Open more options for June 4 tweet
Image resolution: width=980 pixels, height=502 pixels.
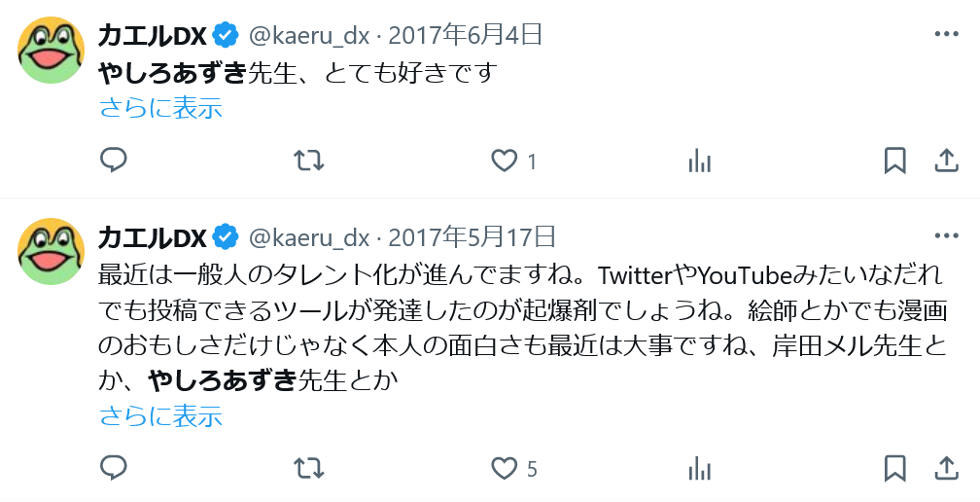point(946,34)
